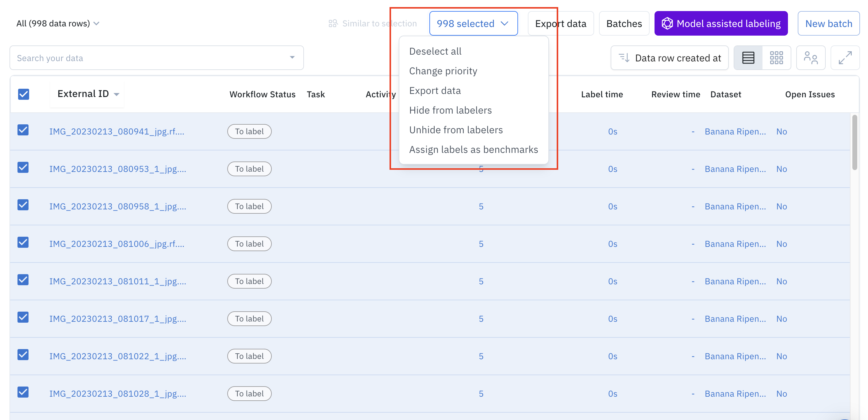Click Data row created at sort button
The image size is (868, 420).
tap(670, 58)
